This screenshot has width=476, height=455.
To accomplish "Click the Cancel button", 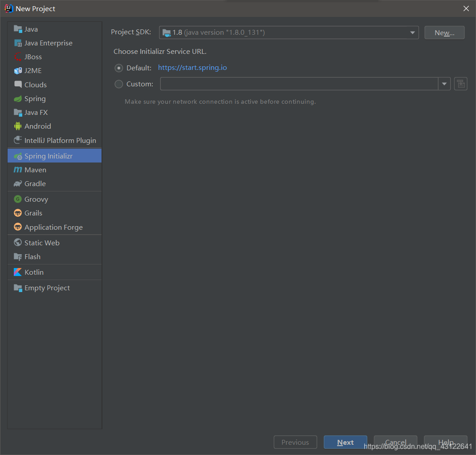I will pyautogui.click(x=395, y=442).
